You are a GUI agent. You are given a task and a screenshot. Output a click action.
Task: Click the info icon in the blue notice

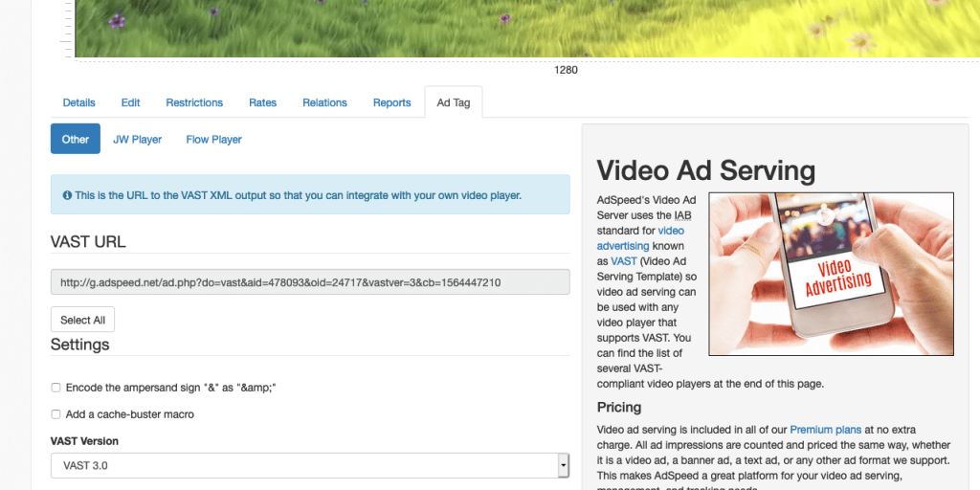[68, 195]
